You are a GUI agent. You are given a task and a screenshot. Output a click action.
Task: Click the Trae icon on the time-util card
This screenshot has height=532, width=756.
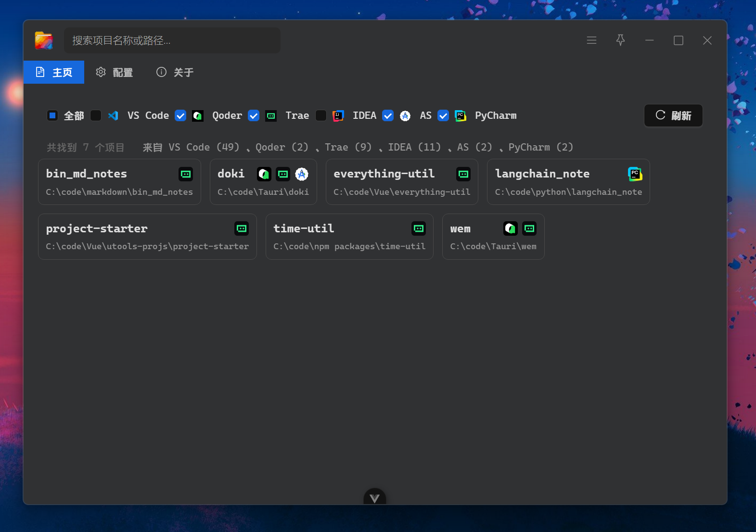point(419,228)
